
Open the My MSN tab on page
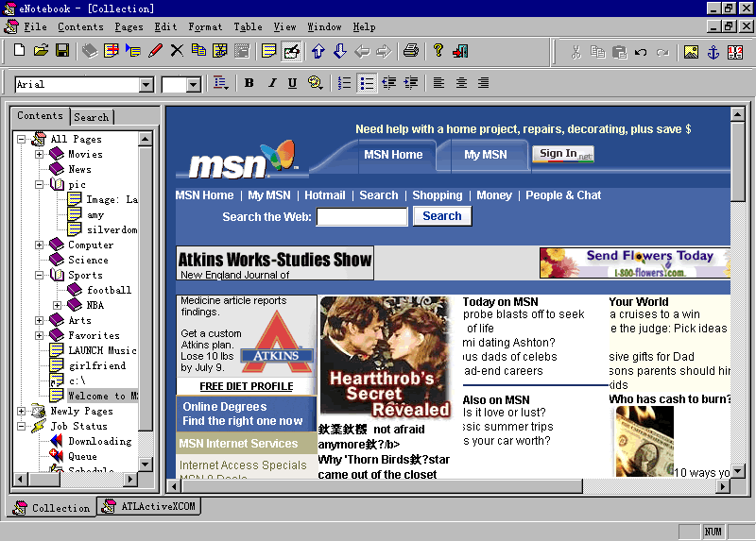(485, 155)
